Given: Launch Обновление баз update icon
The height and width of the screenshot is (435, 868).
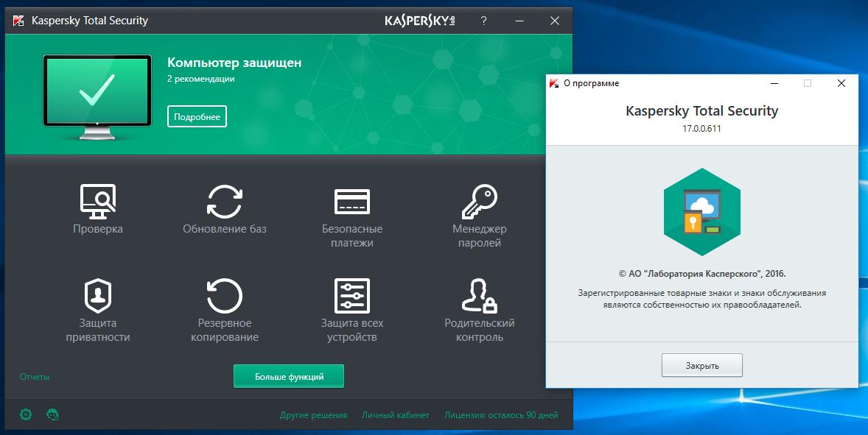Looking at the screenshot, I should [225, 201].
